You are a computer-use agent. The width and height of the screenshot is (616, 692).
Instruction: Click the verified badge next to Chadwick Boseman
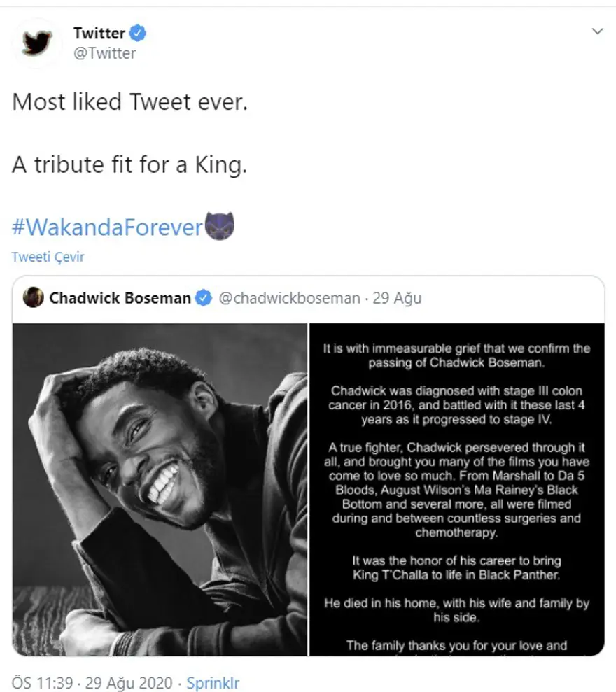tap(203, 299)
